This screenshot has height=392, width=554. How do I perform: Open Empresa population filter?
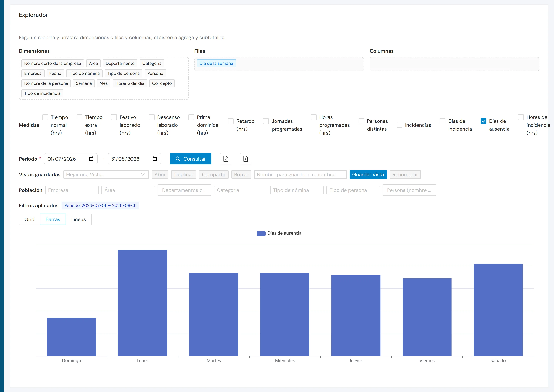coord(72,190)
